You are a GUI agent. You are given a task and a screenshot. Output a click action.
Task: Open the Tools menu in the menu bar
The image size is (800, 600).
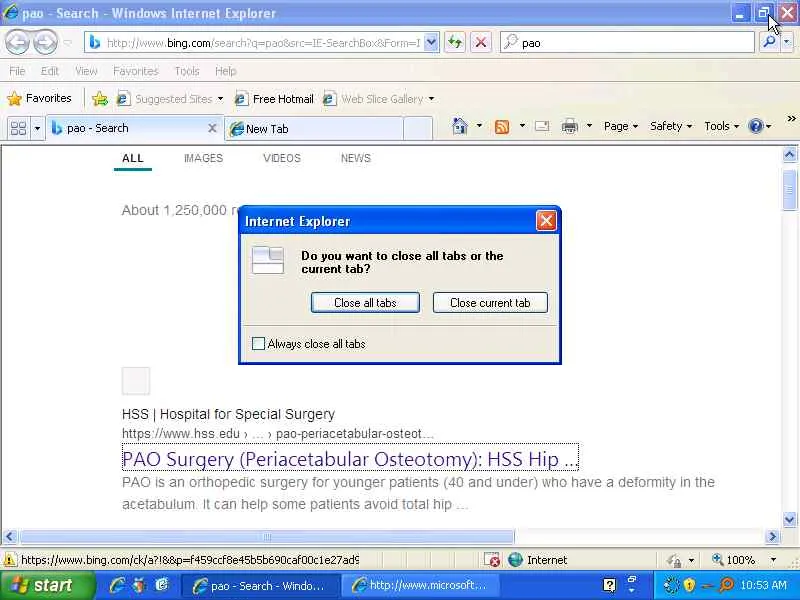[187, 71]
